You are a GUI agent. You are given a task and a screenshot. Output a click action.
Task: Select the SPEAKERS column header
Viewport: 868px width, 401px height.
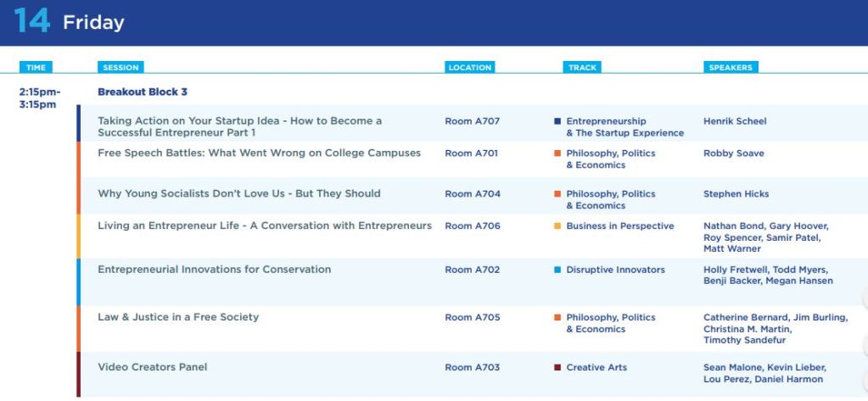tap(731, 68)
